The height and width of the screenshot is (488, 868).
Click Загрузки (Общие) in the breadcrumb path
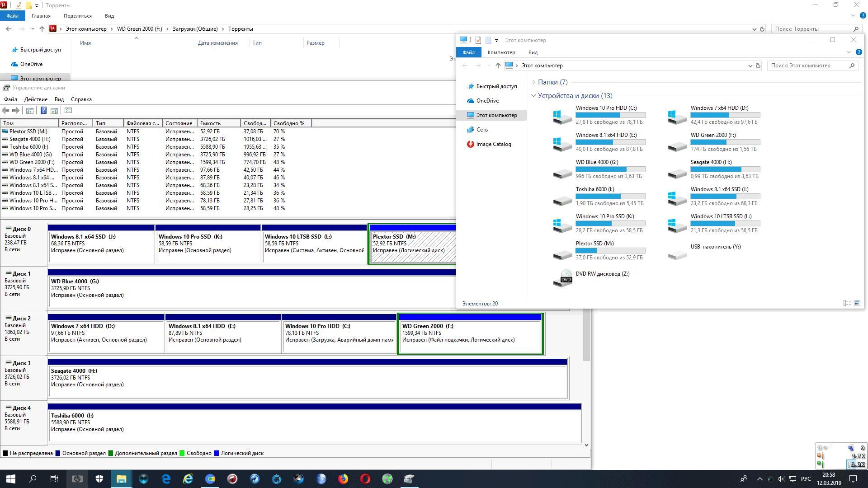tap(195, 29)
